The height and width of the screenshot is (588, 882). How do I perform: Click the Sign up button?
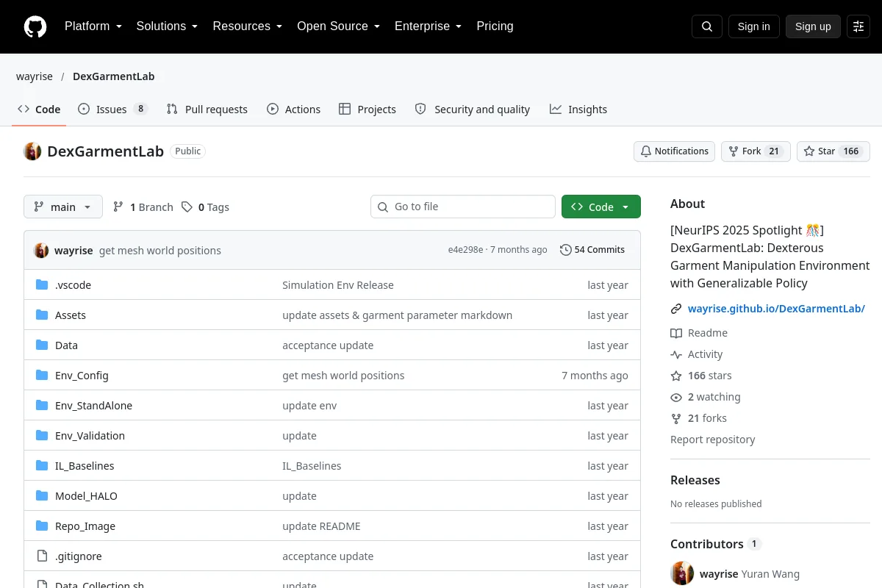point(813,26)
